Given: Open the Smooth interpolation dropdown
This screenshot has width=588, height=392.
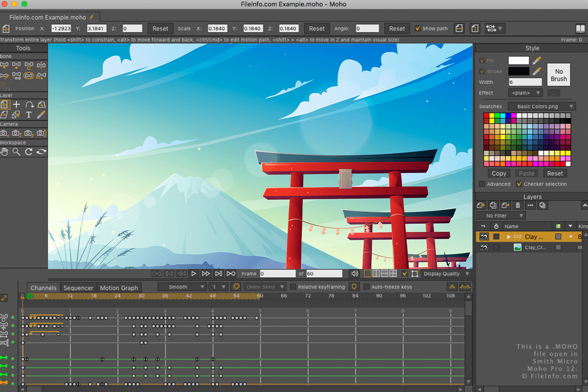Looking at the screenshot, I should (x=182, y=287).
